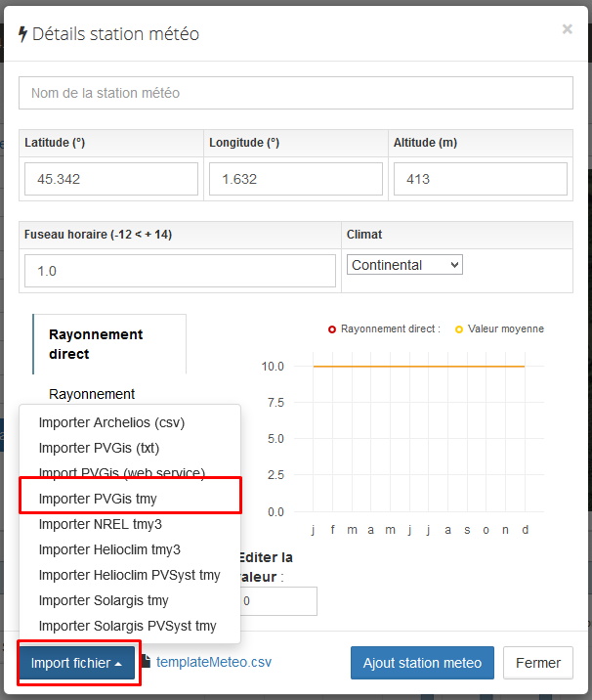This screenshot has height=700, width=592.
Task: Toggle Valeur moyenne legend entry
Action: [499, 329]
